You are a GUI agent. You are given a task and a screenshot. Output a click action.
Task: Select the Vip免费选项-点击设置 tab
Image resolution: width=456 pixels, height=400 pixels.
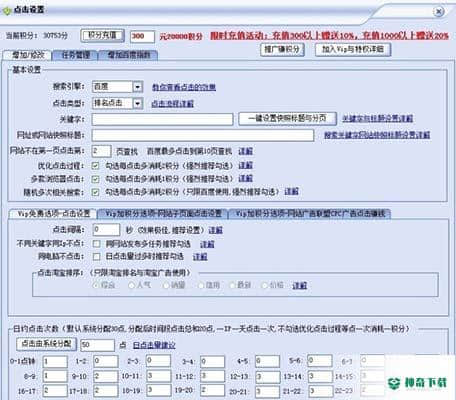(x=53, y=214)
